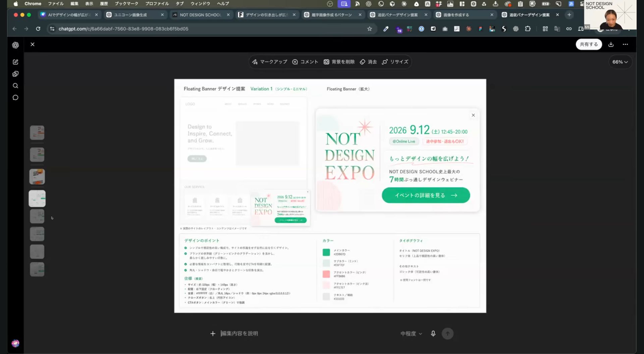
Task: Bookmark this page with the star icon
Action: 370,29
